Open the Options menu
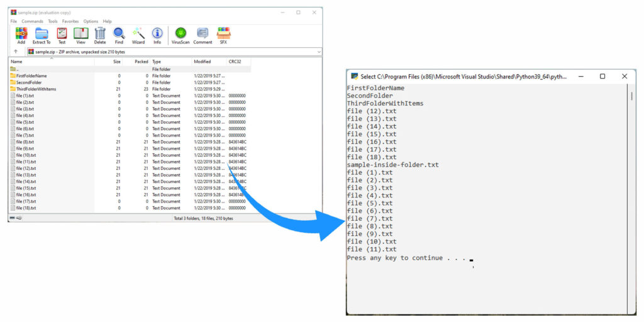The width and height of the screenshot is (644, 322). 91,21
